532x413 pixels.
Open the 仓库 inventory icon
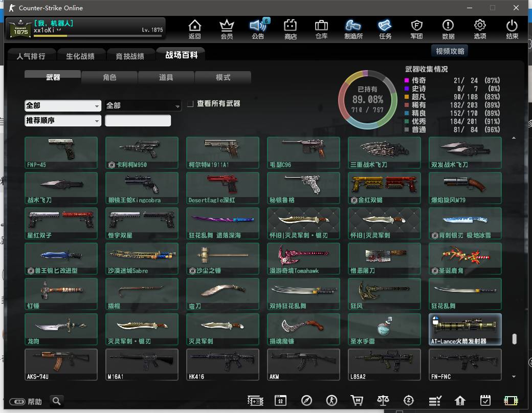(321, 29)
